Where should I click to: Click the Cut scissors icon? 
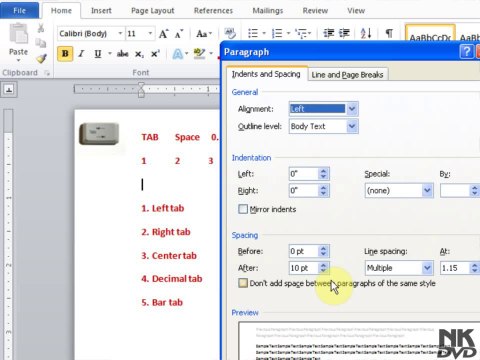pyautogui.click(x=41, y=28)
